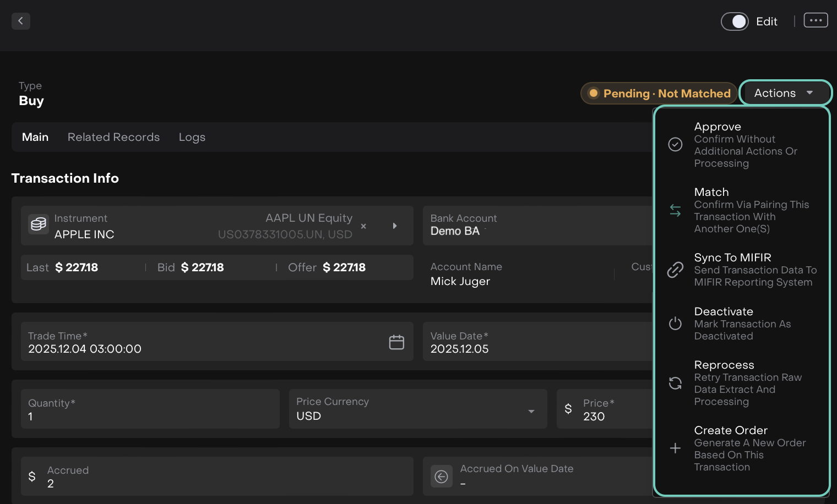Click the Quantity input field
The image size is (837, 504).
pos(150,409)
